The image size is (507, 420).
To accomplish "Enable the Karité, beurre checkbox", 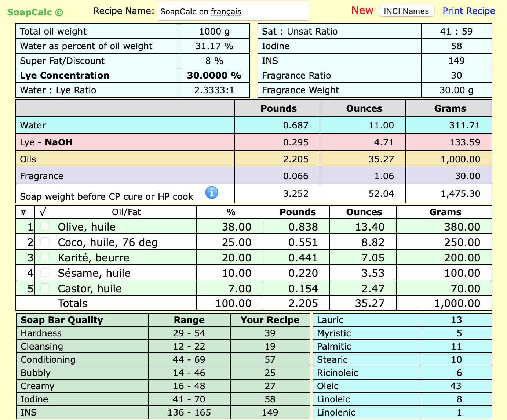I will point(45,257).
